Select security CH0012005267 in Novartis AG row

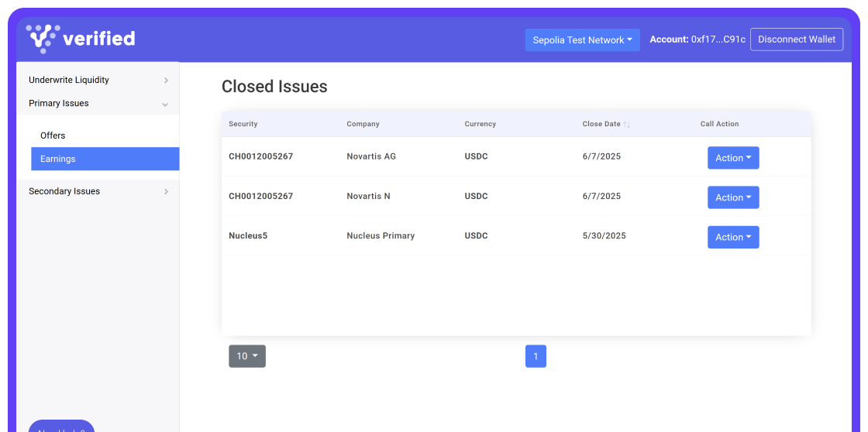tap(260, 156)
